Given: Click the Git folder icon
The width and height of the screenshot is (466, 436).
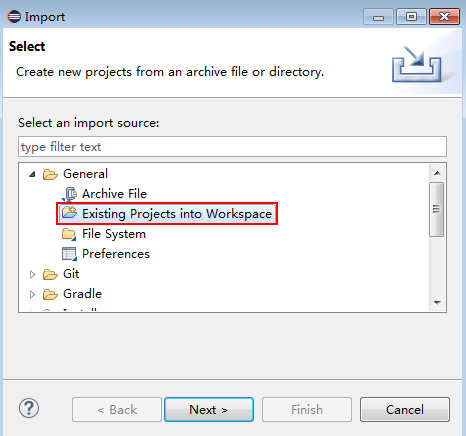Looking at the screenshot, I should point(50,274).
